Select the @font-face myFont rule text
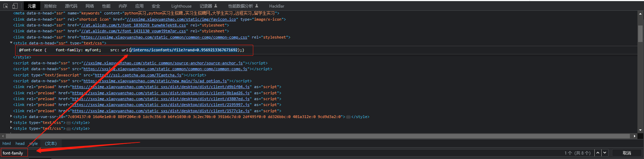 tap(132, 50)
